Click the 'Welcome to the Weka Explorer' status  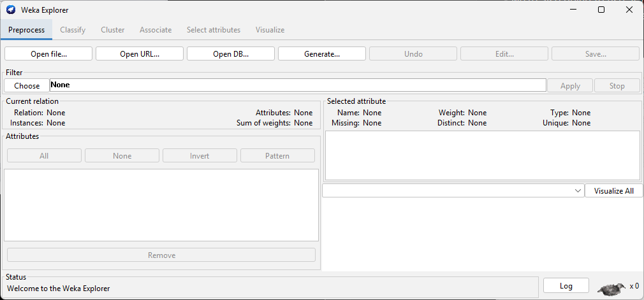(59, 289)
